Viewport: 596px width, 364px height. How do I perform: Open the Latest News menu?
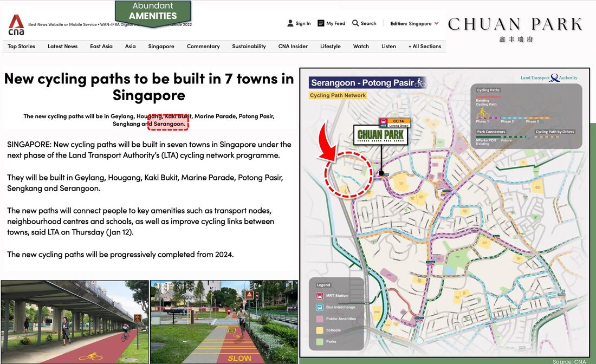pyautogui.click(x=63, y=47)
